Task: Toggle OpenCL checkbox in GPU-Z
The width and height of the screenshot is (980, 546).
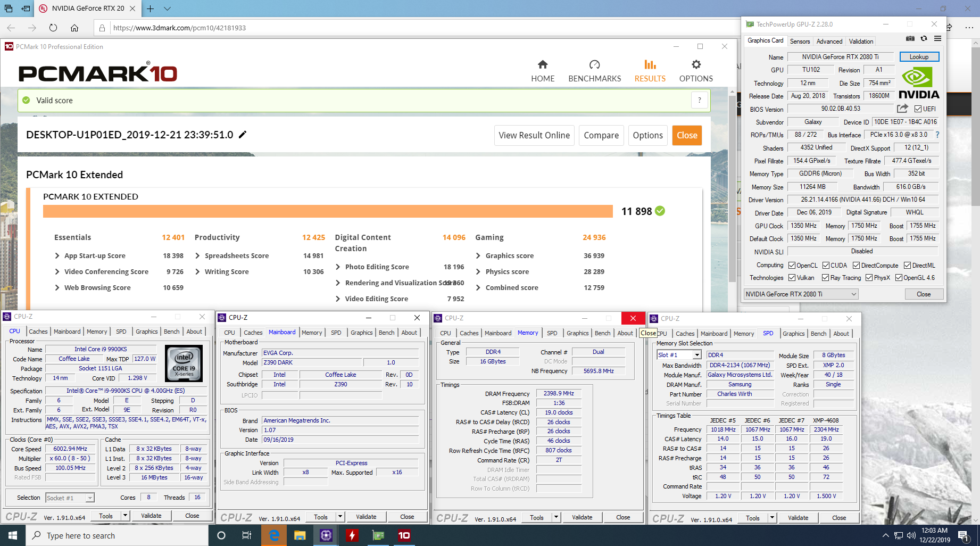Action: click(x=792, y=266)
